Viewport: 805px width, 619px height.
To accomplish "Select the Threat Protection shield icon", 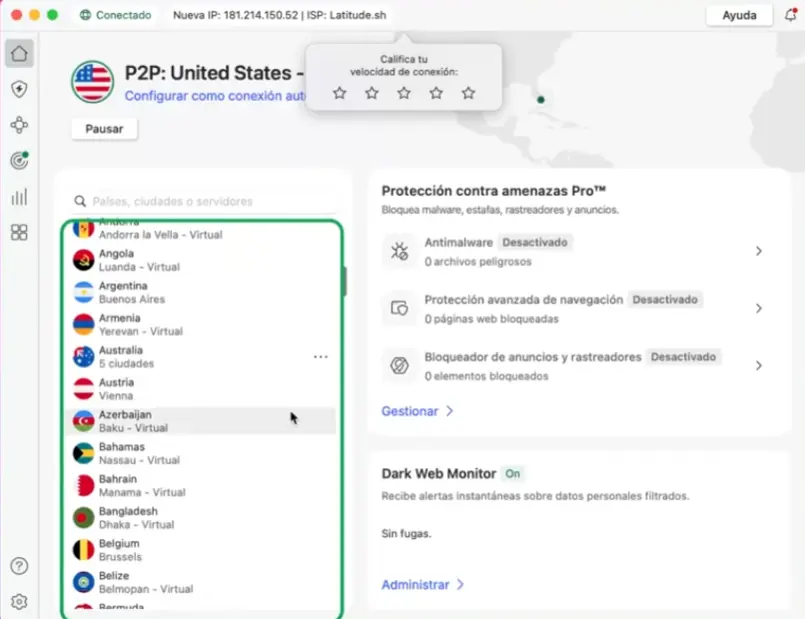I will pos(18,88).
